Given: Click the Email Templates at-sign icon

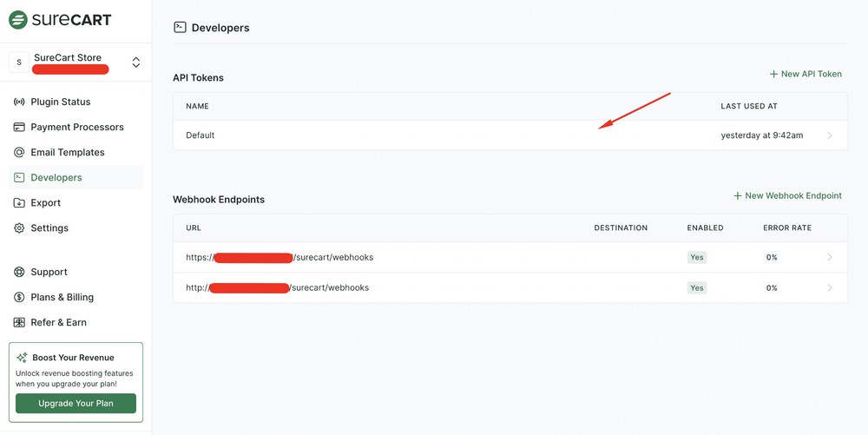Looking at the screenshot, I should 19,152.
